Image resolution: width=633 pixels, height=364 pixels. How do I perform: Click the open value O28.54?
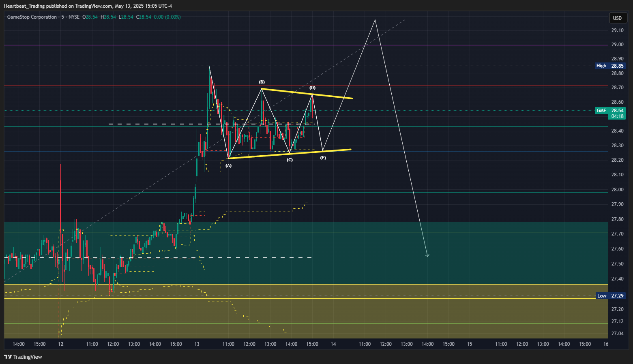click(90, 17)
